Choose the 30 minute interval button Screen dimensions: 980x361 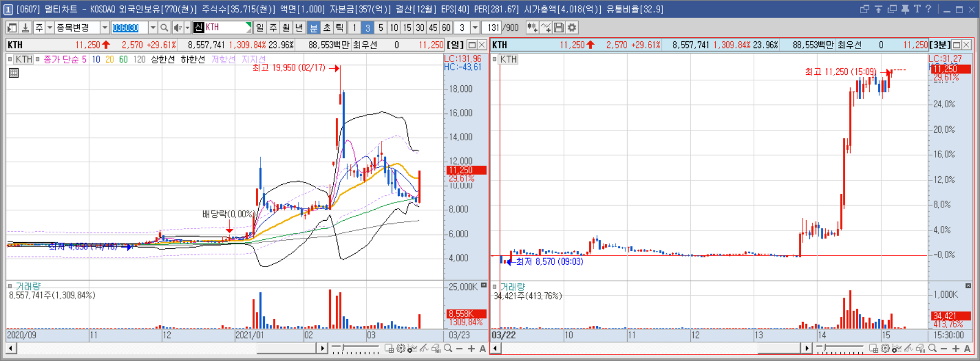tap(420, 28)
